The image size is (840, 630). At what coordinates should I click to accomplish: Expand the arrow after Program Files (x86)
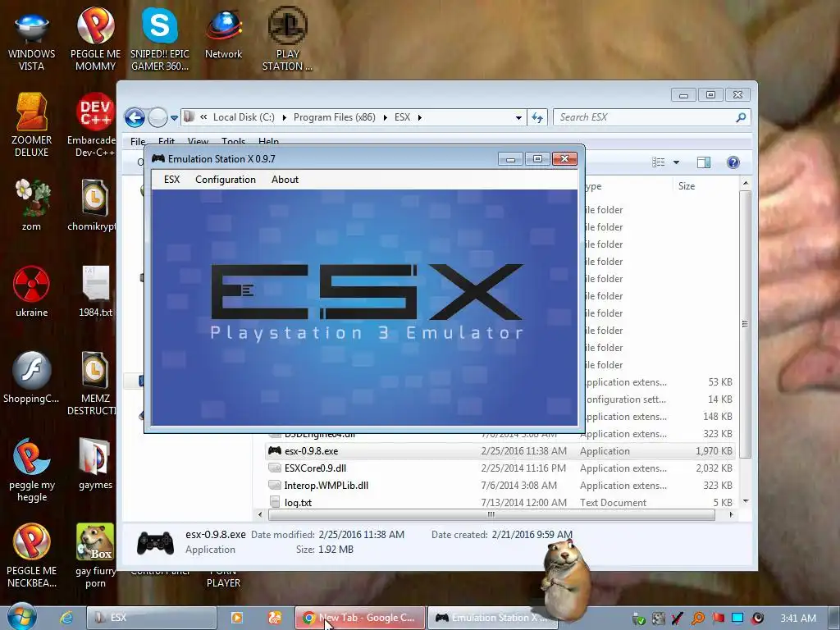(x=386, y=117)
